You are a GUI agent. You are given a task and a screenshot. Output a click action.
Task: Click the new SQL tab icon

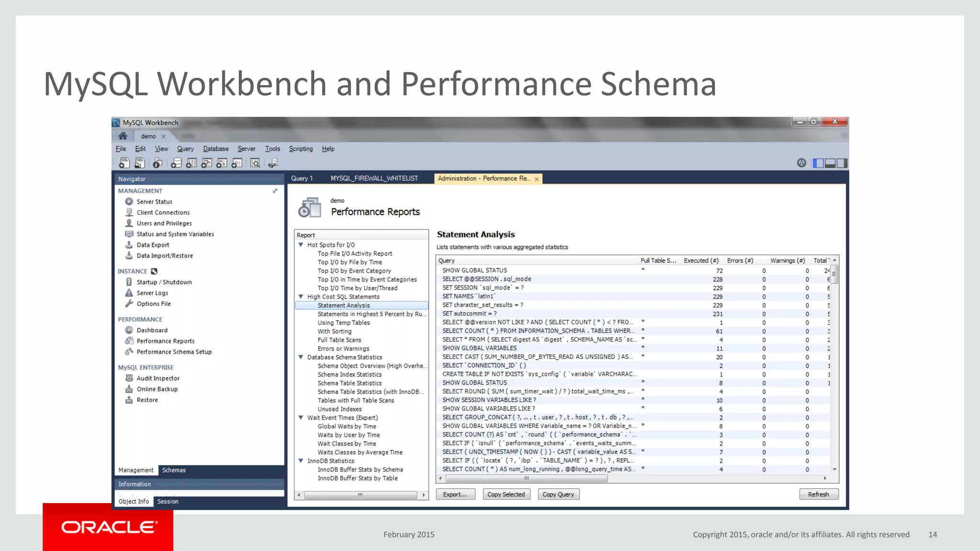pos(124,163)
